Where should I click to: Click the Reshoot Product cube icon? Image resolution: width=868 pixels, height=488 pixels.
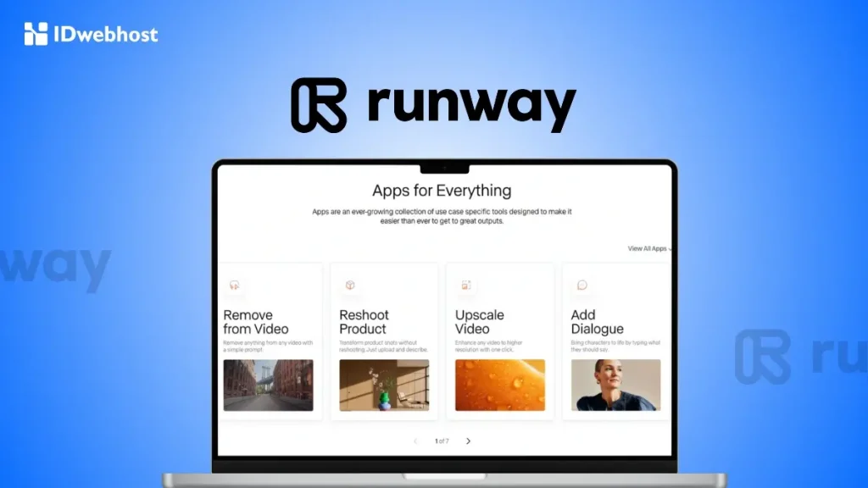[349, 286]
